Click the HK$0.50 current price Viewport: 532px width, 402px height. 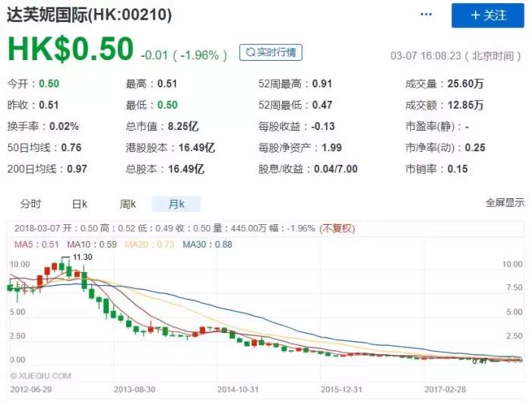[70, 49]
